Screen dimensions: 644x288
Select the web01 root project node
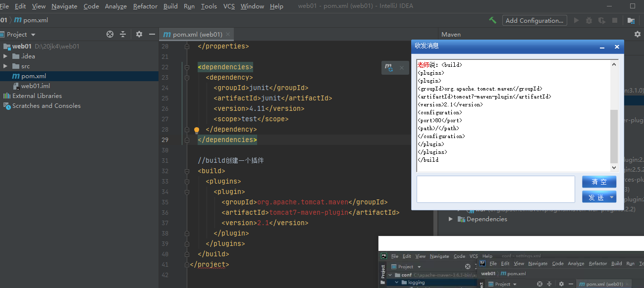coord(79,47)
